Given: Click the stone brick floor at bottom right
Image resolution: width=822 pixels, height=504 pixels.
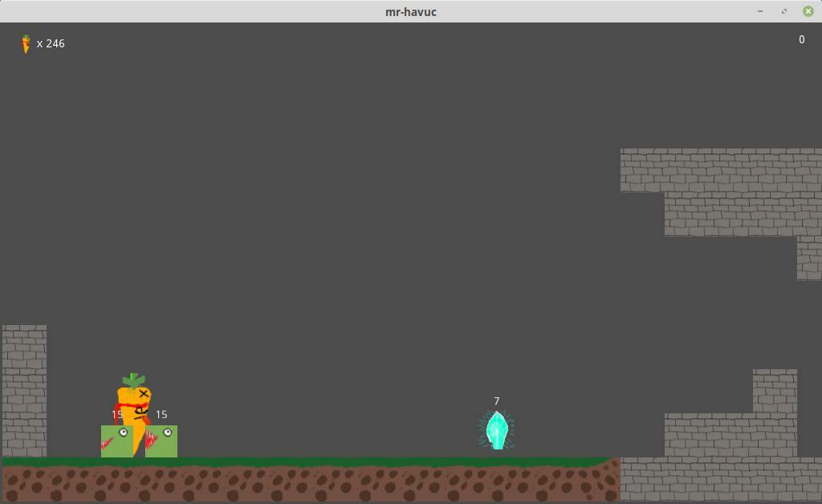Looking at the screenshot, I should coord(720,480).
